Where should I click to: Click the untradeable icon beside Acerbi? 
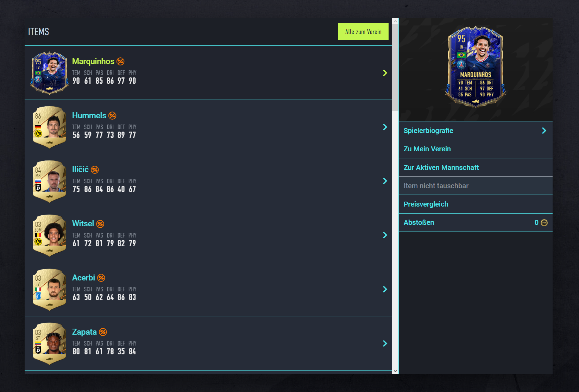[101, 278]
